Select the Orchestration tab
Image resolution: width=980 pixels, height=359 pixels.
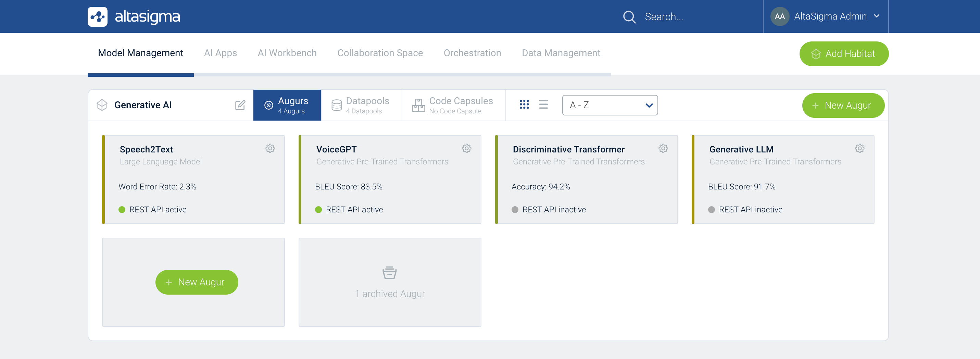472,53
